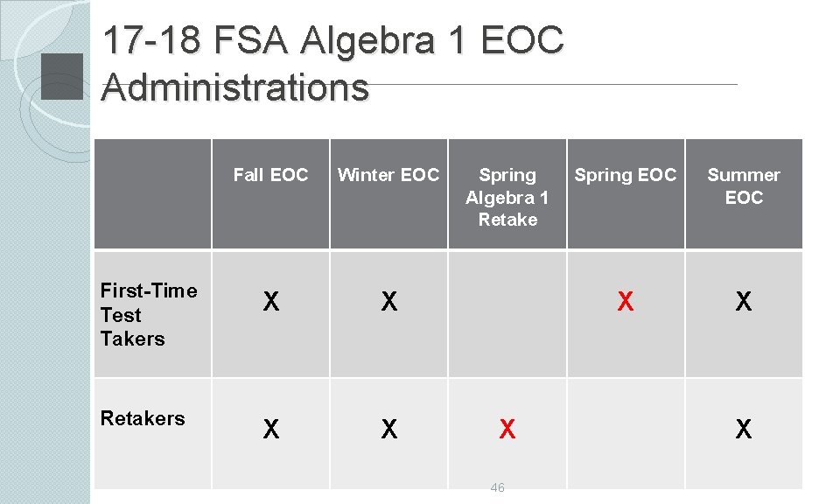Click the red X under Spring EOC
Image resolution: width=819 pixels, height=504 pixels.
pyautogui.click(x=626, y=301)
